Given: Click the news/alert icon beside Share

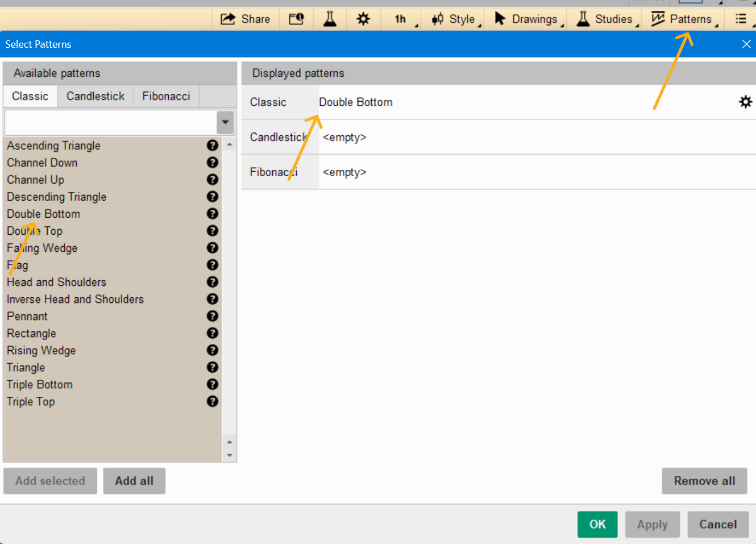Looking at the screenshot, I should (x=296, y=19).
